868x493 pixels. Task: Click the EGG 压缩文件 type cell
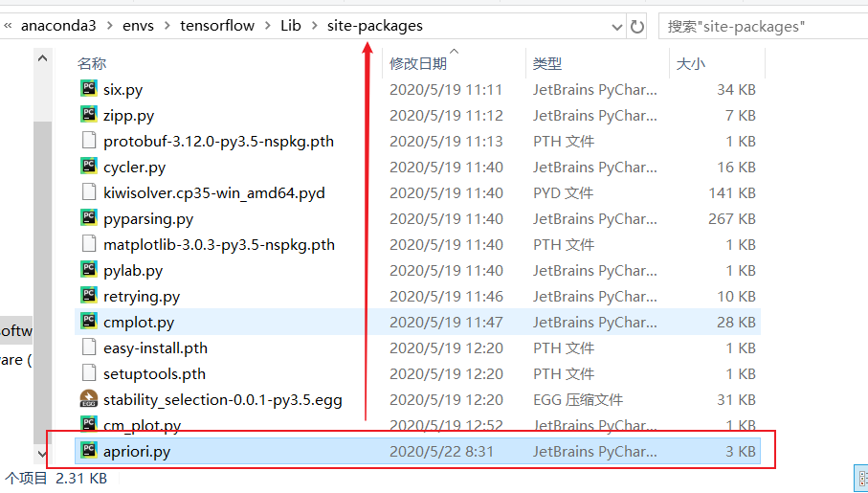tap(578, 399)
